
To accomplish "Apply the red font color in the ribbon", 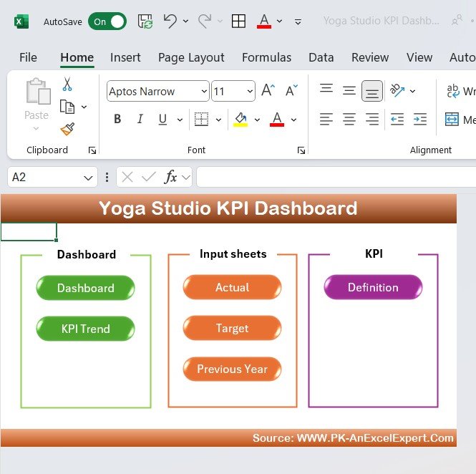I will [277, 119].
